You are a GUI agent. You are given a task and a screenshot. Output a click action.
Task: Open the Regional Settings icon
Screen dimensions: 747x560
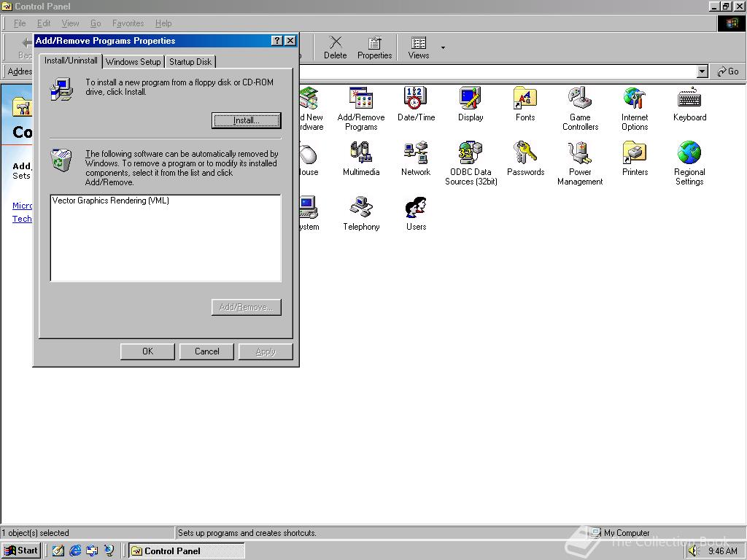point(689,163)
